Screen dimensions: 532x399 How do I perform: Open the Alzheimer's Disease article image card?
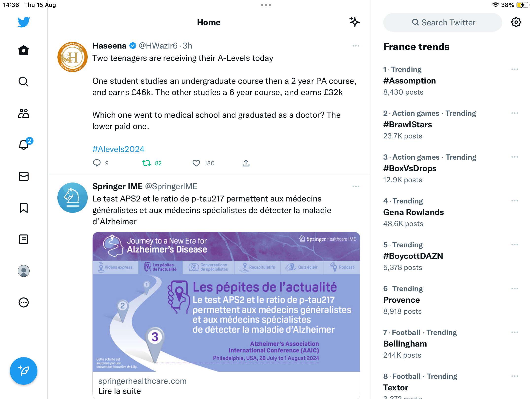pos(226,302)
